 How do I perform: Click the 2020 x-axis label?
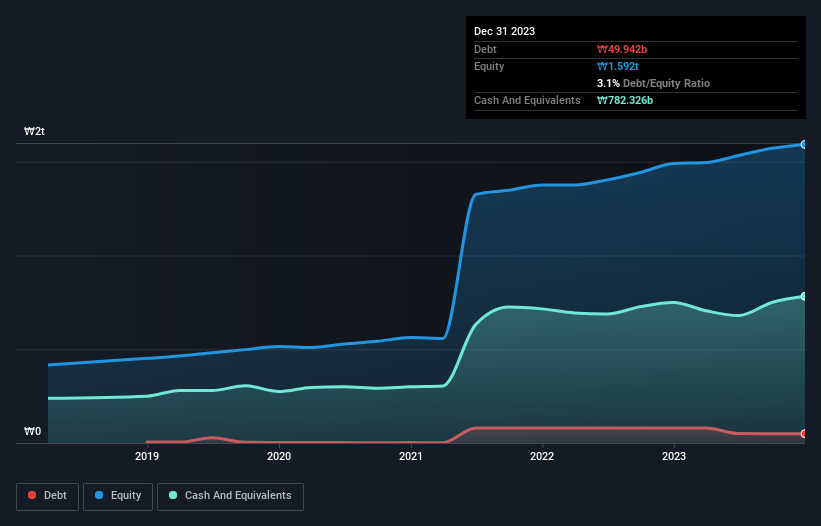pyautogui.click(x=279, y=456)
